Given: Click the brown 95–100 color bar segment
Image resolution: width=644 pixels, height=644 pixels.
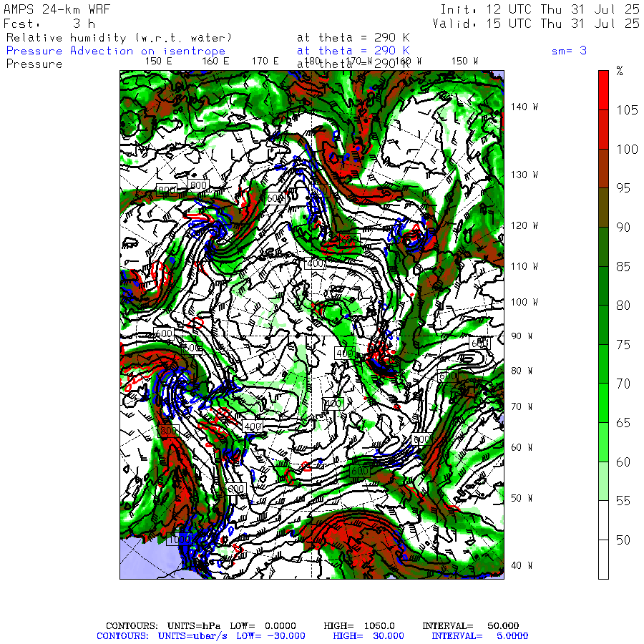Looking at the screenshot, I should coord(603,168).
